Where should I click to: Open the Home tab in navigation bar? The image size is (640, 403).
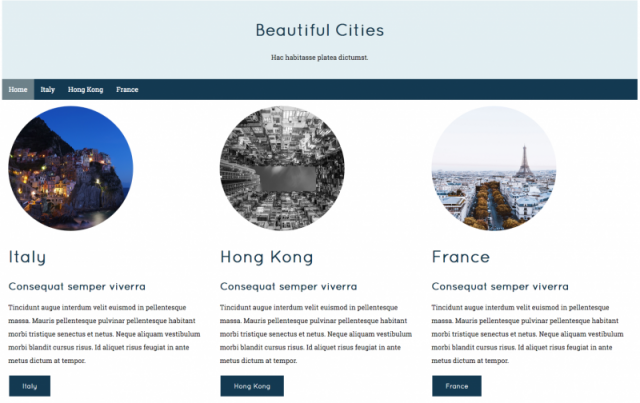(x=18, y=89)
